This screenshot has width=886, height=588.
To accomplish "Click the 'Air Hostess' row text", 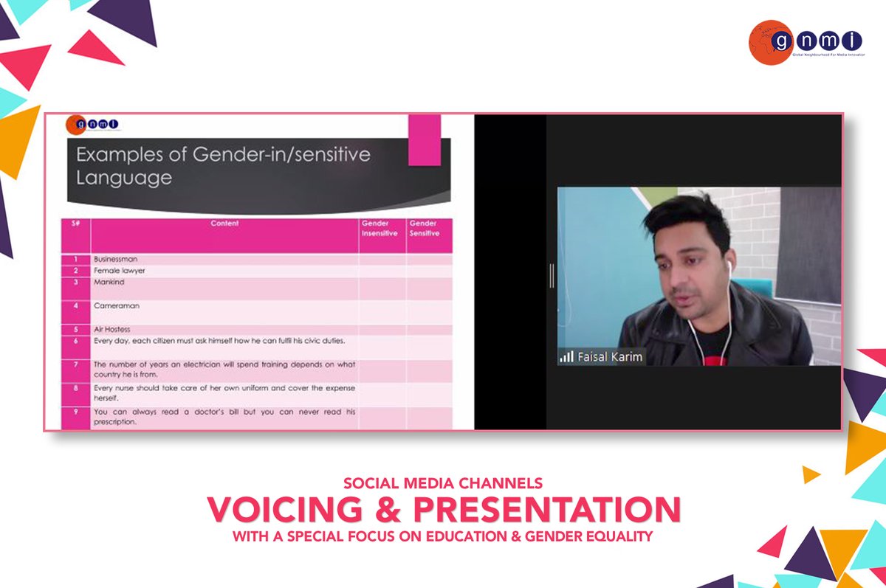I will 111,329.
